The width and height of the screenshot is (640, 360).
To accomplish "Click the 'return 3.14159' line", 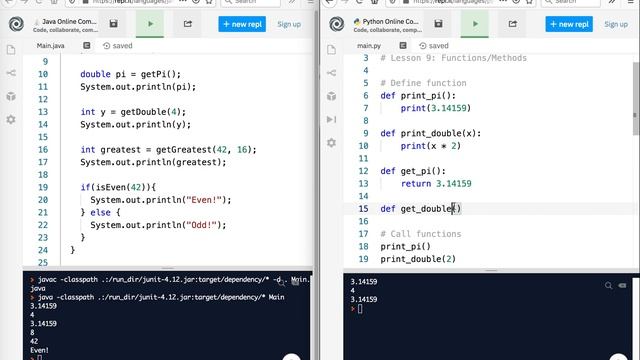I will pyautogui.click(x=436, y=184).
